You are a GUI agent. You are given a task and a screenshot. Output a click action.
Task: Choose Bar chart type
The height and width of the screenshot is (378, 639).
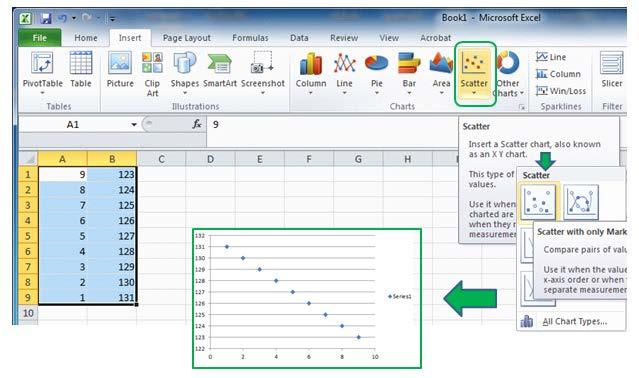point(409,72)
